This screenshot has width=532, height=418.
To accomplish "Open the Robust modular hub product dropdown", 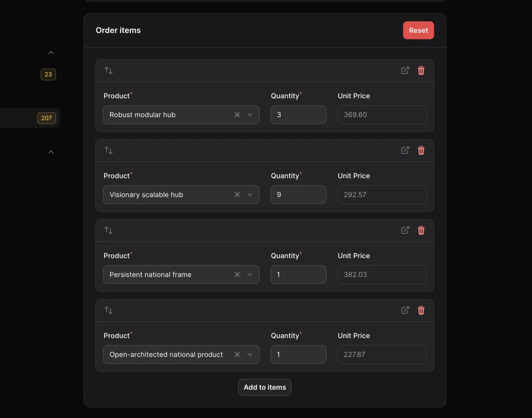I will pos(249,115).
